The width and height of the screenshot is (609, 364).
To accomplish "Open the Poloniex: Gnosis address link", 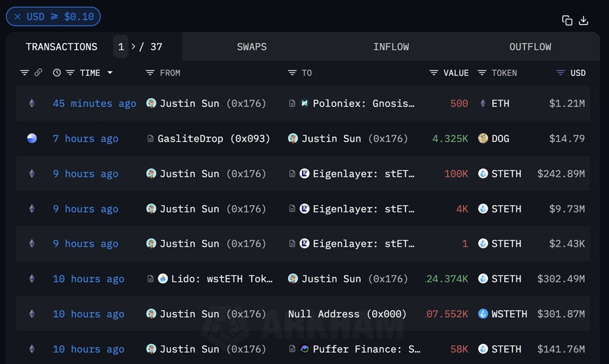I will pyautogui.click(x=363, y=103).
